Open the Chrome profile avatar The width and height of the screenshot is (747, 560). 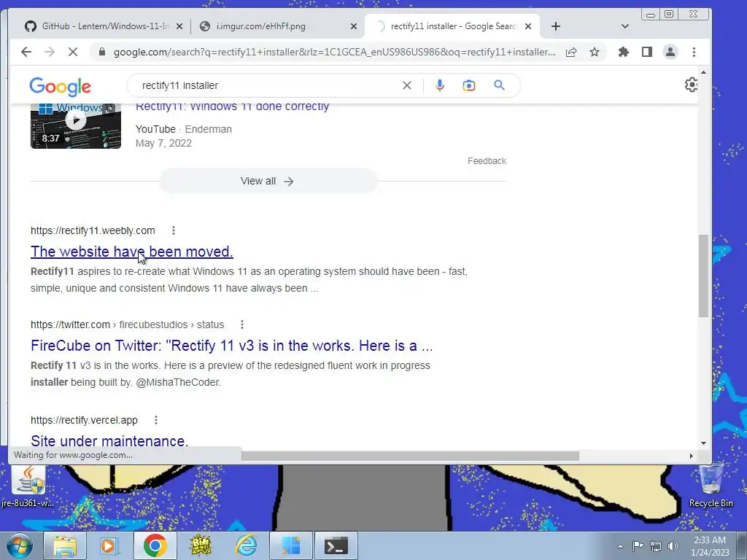coord(670,52)
